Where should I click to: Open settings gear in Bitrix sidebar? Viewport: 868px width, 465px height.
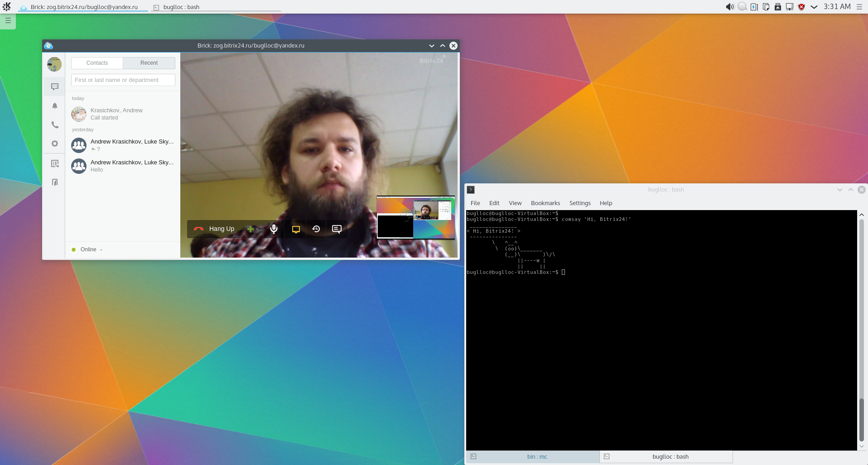coord(55,144)
